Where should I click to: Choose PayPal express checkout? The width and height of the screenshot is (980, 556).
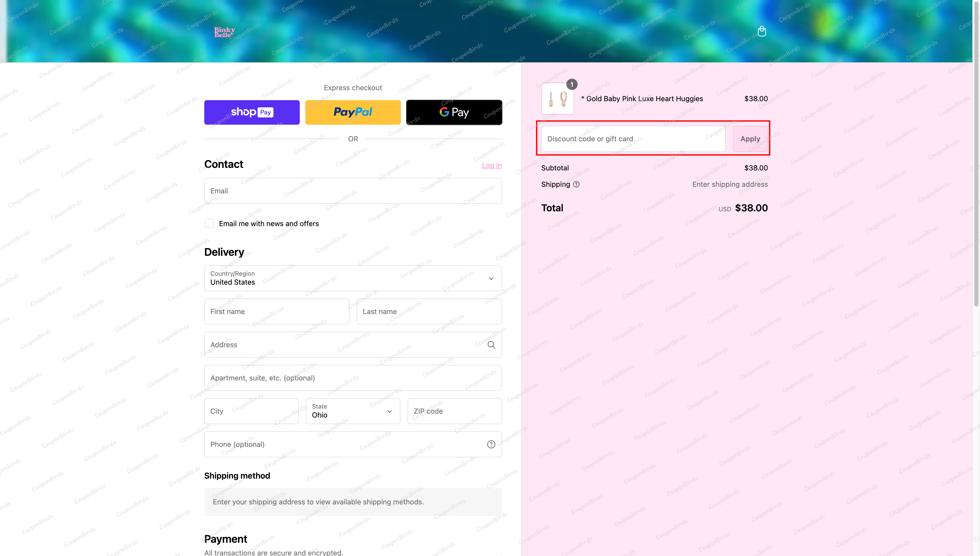[x=353, y=112]
